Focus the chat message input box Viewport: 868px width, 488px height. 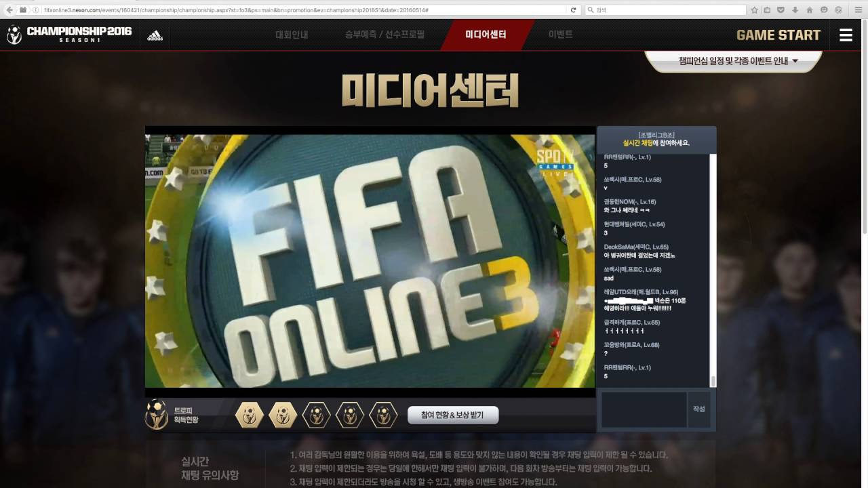[x=644, y=409]
